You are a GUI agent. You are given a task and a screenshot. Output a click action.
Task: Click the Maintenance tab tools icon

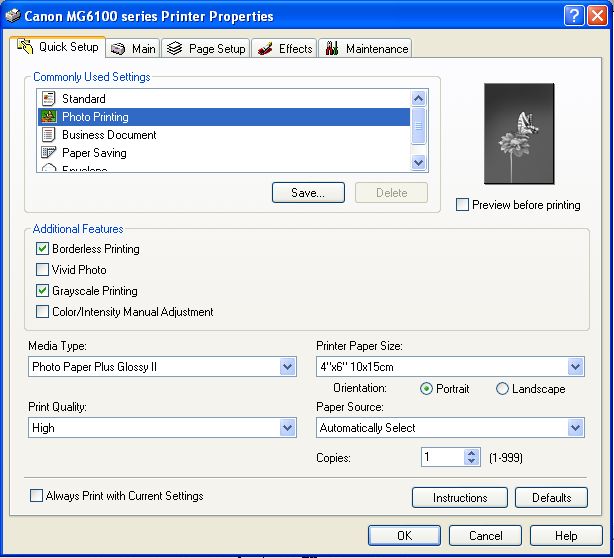(331, 49)
